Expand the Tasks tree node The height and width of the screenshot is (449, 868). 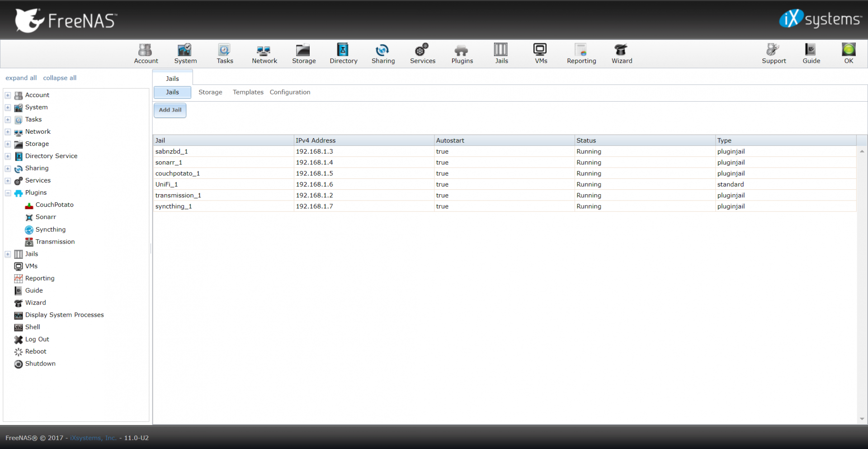tap(8, 120)
